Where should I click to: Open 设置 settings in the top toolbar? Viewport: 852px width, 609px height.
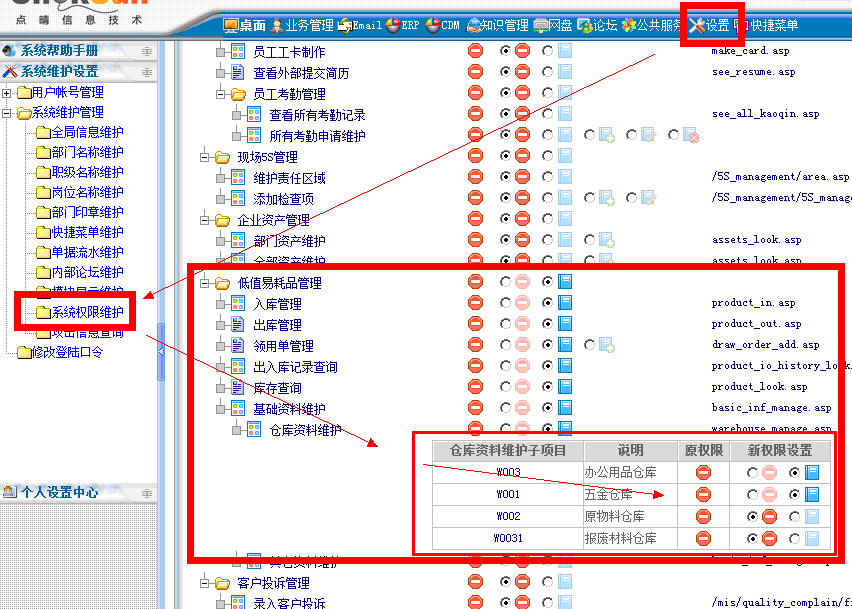coord(709,25)
